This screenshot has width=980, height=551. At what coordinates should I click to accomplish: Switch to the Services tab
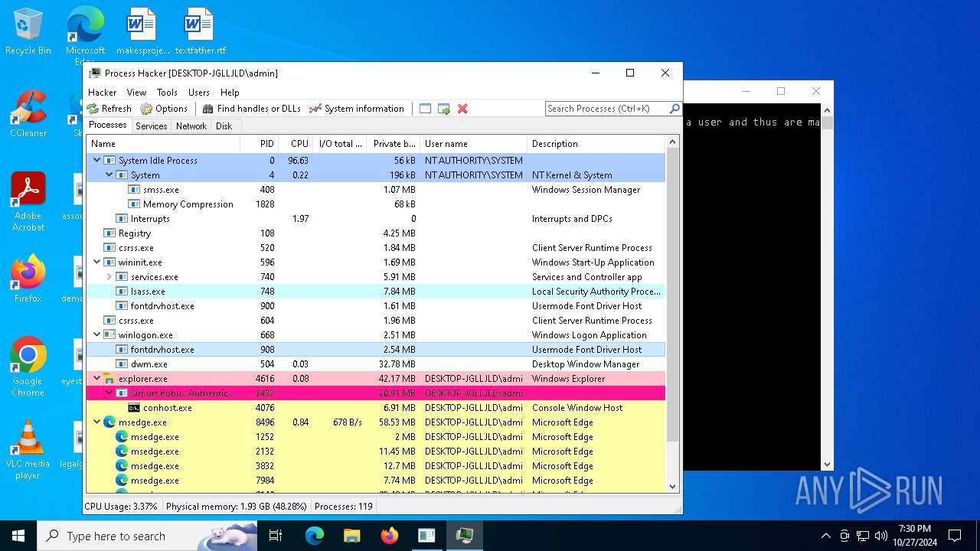coord(152,126)
